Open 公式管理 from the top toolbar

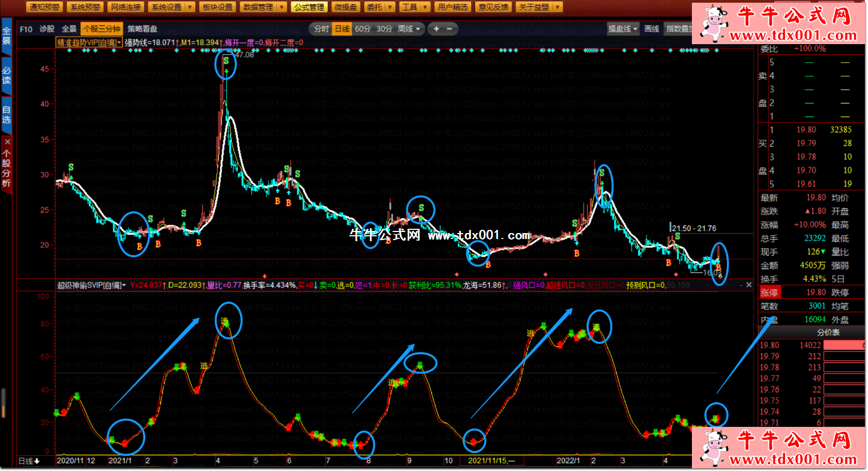(x=310, y=7)
